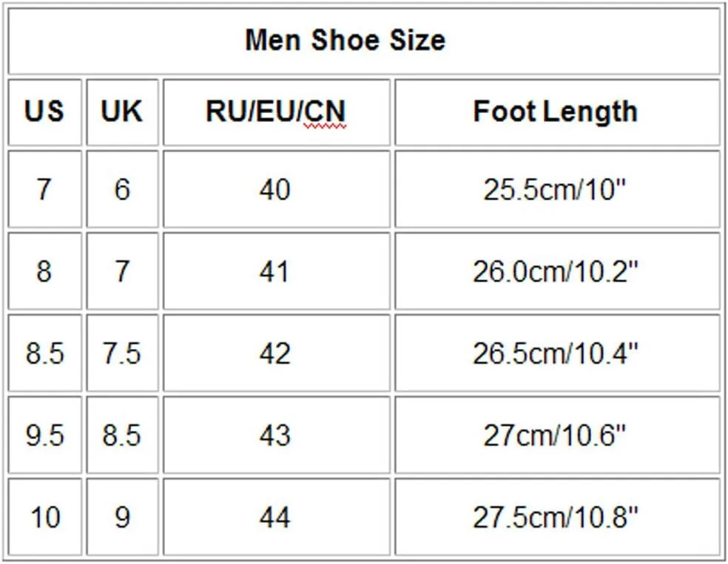Viewport: 728px width, 564px height.
Task: Click the EU size 43 cell
Action: (x=276, y=435)
